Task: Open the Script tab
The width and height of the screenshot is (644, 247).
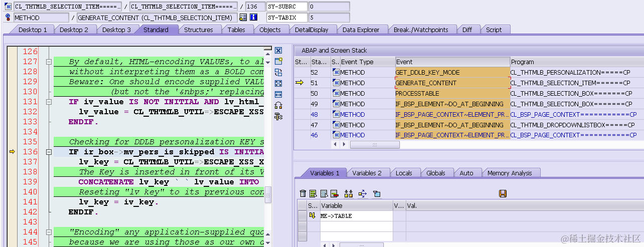Action: [494, 30]
